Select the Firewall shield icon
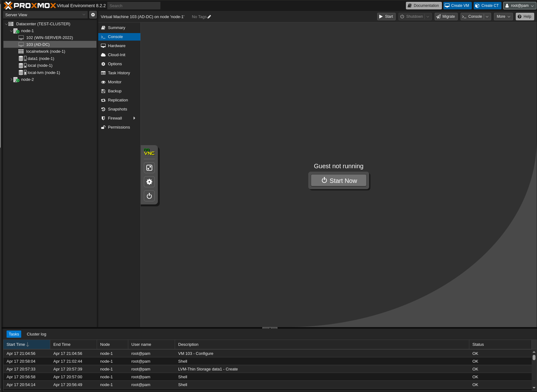This screenshot has height=392, width=537. tap(103, 118)
